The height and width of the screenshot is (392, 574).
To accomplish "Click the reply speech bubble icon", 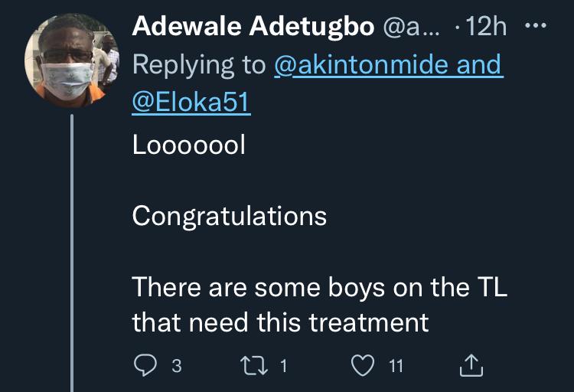I will click(x=145, y=367).
